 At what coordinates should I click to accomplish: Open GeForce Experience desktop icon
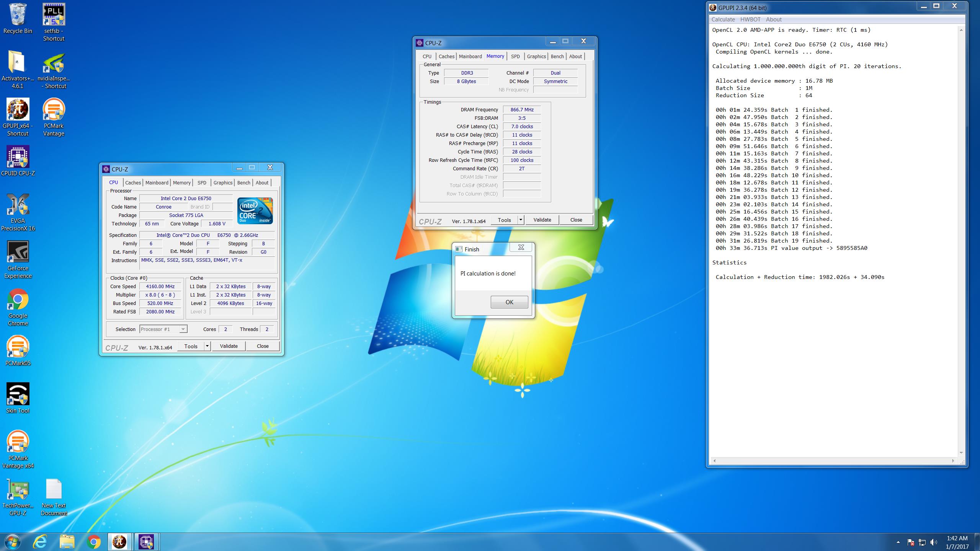tap(18, 259)
